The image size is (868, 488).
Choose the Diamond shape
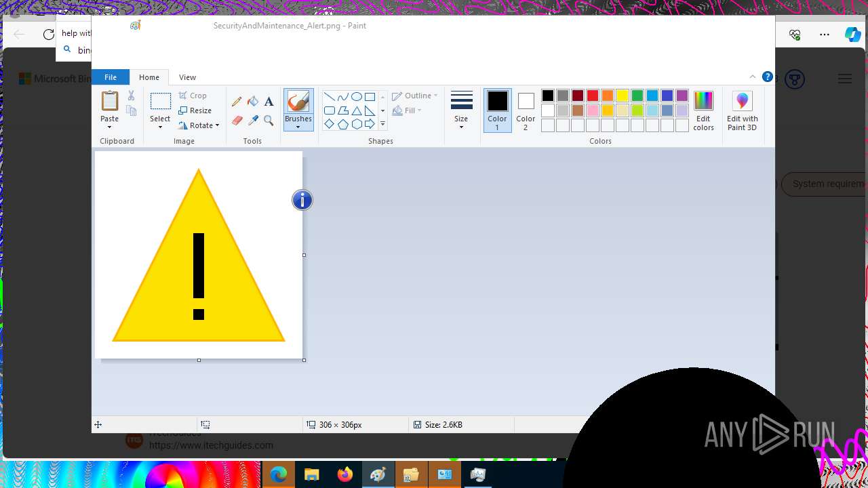[x=329, y=124]
